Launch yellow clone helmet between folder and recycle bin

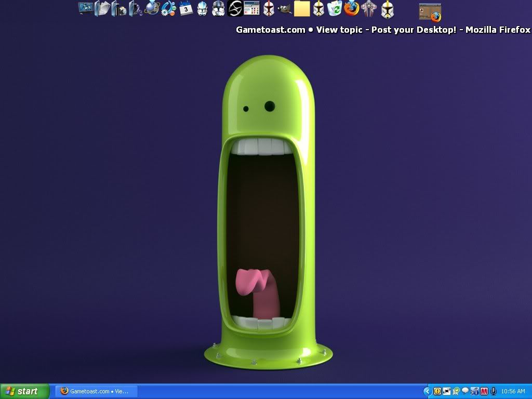[318, 8]
